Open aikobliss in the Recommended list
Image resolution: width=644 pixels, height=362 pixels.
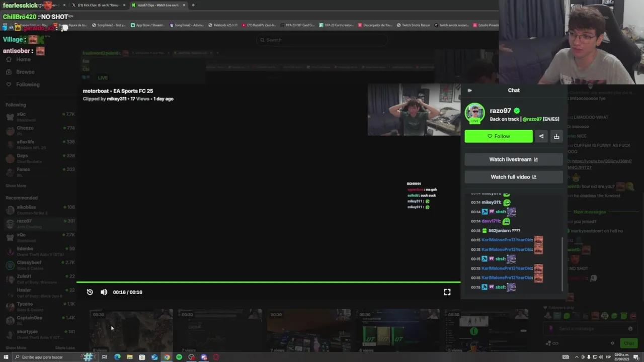click(x=40, y=209)
